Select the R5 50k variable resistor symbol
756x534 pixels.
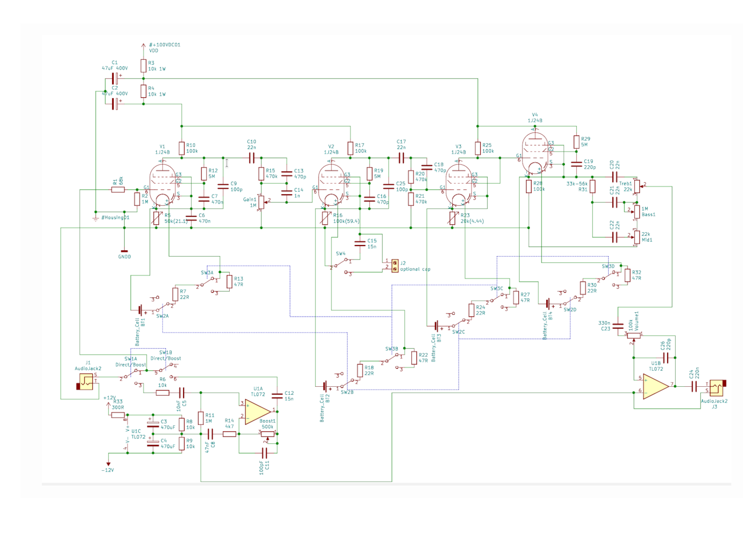pyautogui.click(x=156, y=218)
